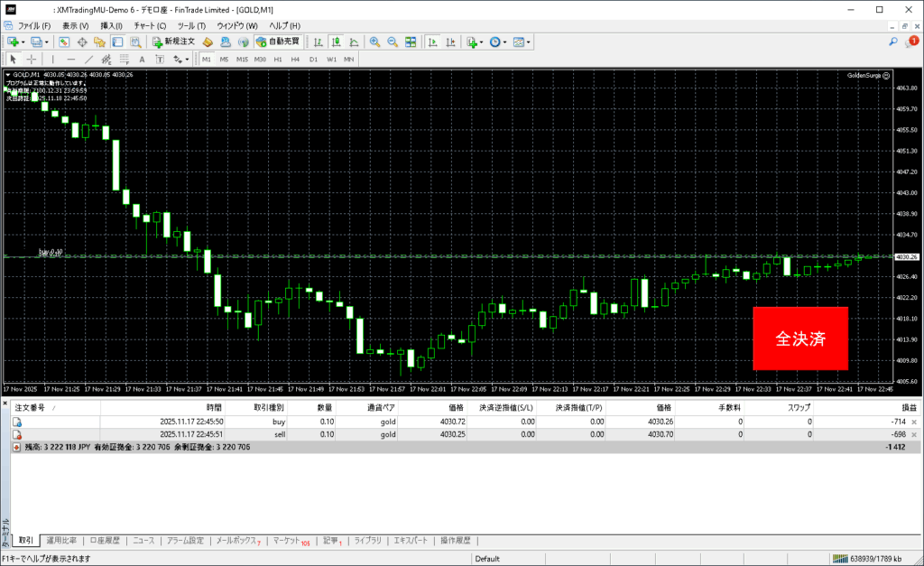
Task: Expand the periodicity clock dropdown arrow
Action: [x=505, y=42]
